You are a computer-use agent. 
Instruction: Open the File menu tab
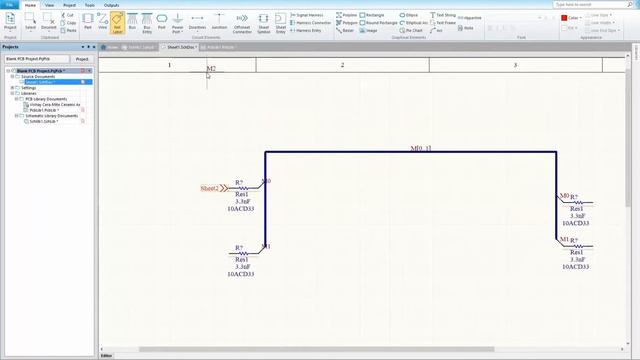point(9,5)
